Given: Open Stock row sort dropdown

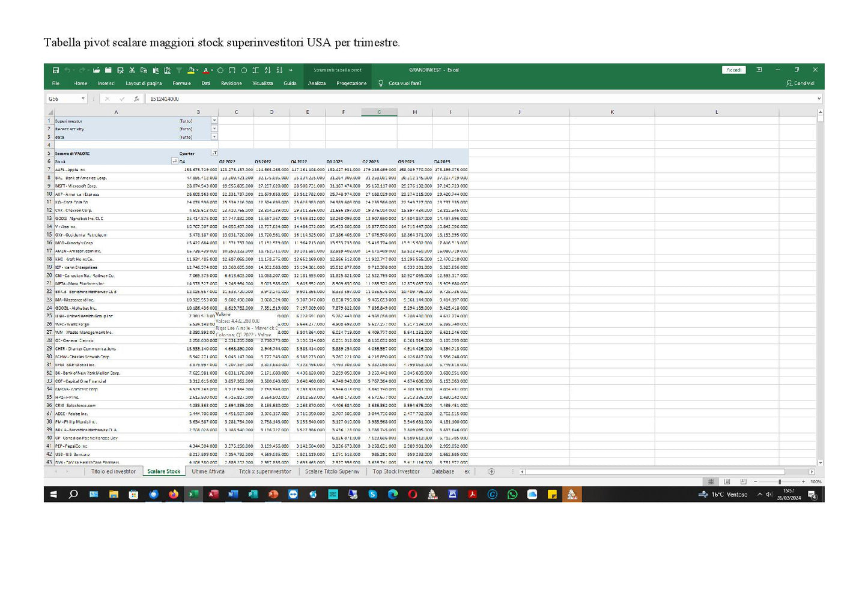Looking at the screenshot, I should tap(175, 161).
